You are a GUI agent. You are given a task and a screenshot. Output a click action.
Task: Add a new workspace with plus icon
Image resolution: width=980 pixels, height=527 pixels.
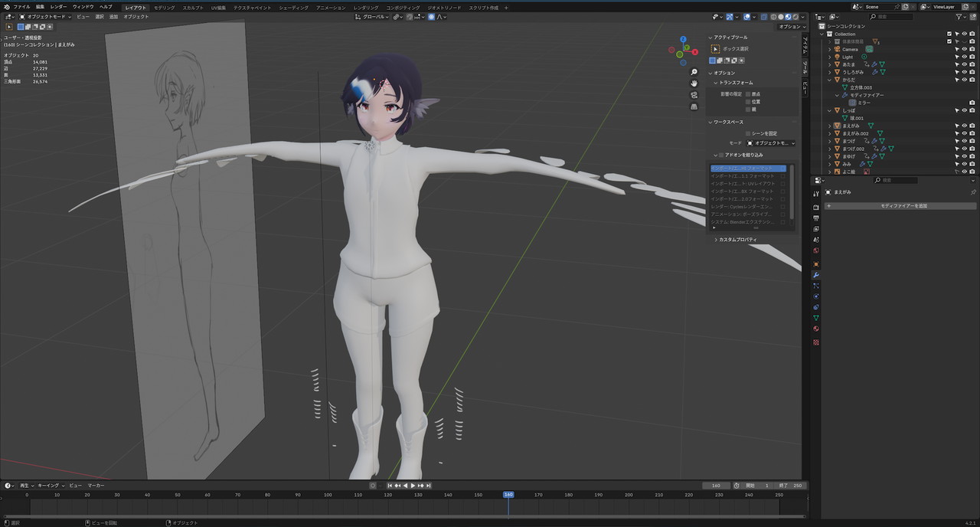tap(506, 8)
